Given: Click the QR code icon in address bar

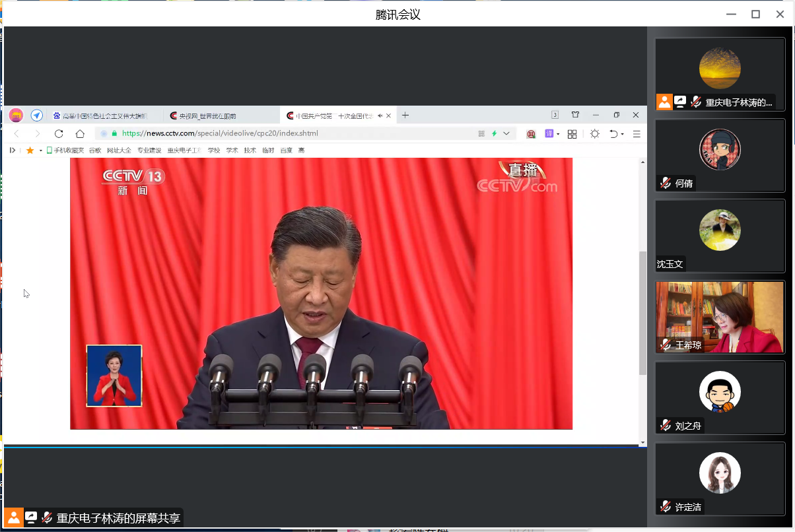Looking at the screenshot, I should tap(481, 133).
